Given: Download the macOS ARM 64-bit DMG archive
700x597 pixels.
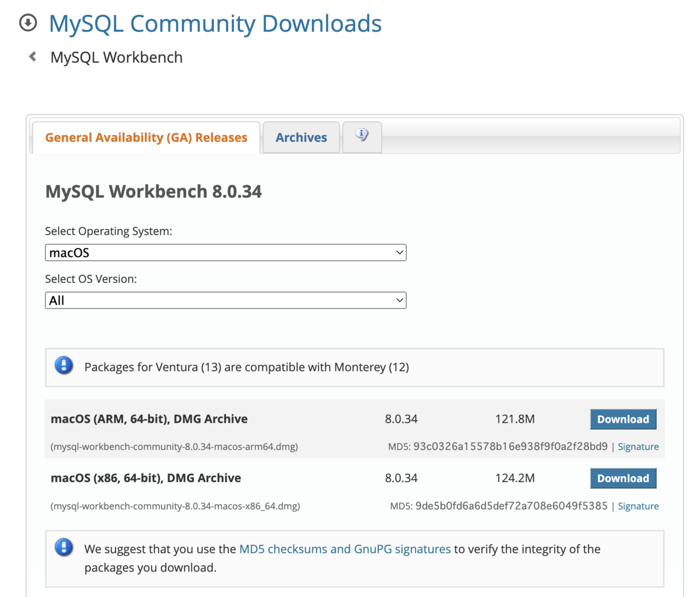Looking at the screenshot, I should pos(623,419).
